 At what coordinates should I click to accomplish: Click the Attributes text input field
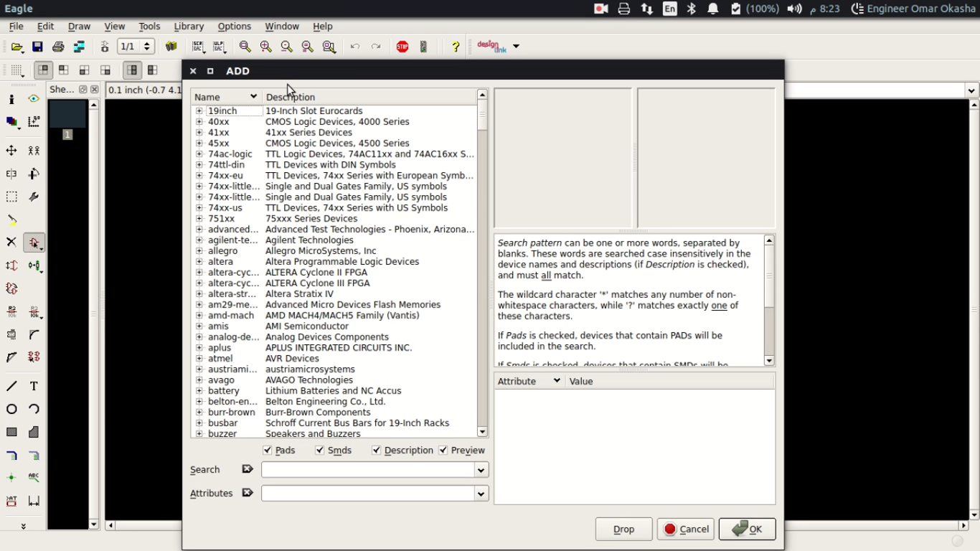(x=368, y=494)
